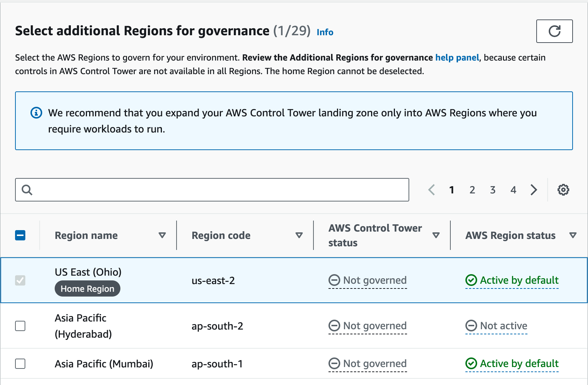Viewport: 588px width, 385px height.
Task: Click the green check icon beside Active by default for Mumbai
Action: (471, 364)
